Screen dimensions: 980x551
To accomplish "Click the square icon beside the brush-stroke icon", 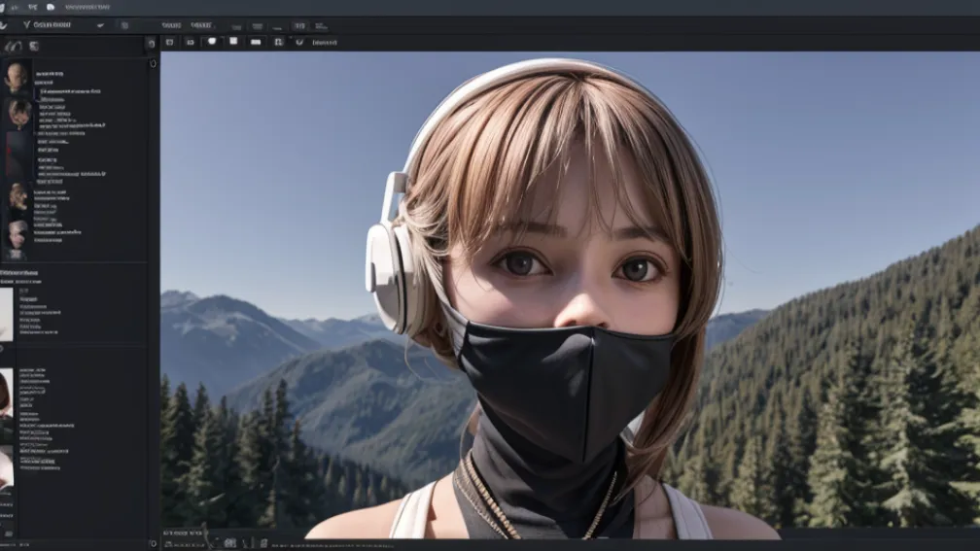I will [33, 46].
